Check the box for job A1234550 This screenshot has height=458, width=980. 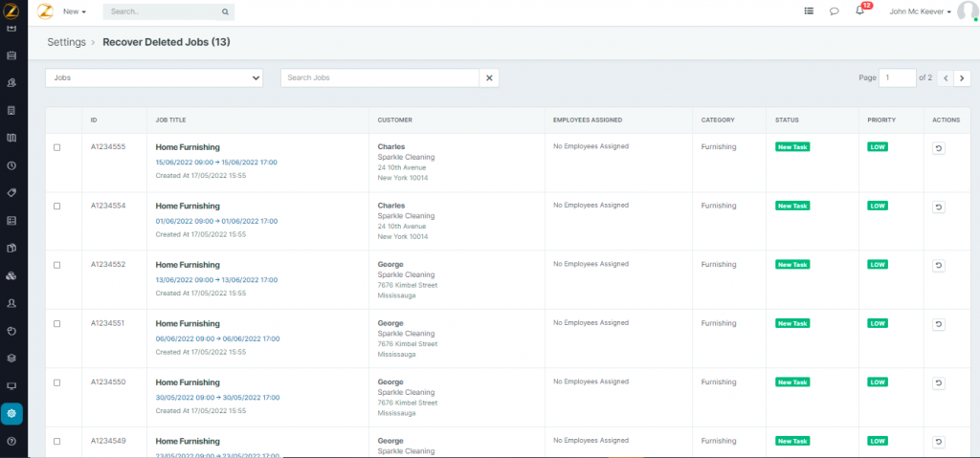[56, 382]
